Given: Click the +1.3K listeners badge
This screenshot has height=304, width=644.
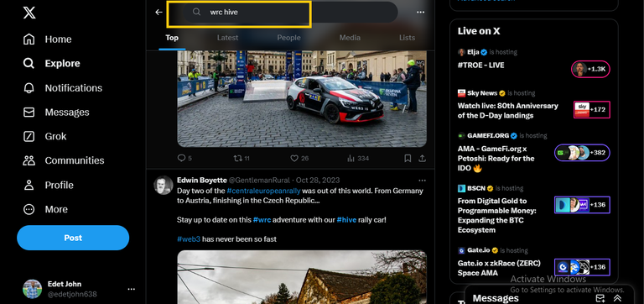Looking at the screenshot, I should tap(590, 69).
